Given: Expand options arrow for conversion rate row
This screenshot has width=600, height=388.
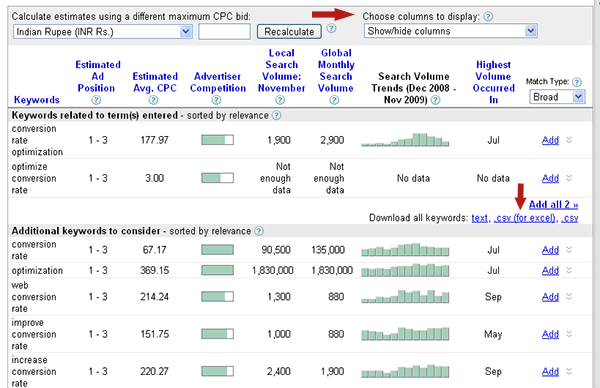Looking at the screenshot, I should tap(569, 250).
